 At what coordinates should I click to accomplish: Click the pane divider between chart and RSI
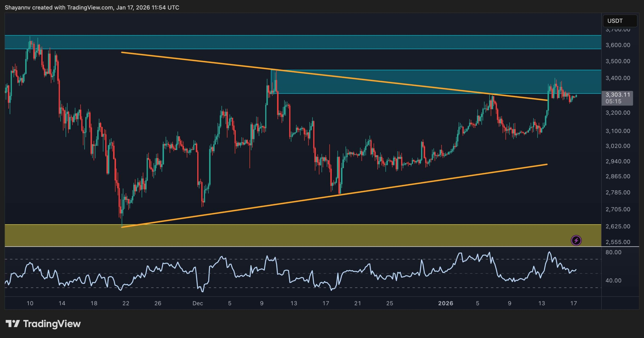[302, 247]
